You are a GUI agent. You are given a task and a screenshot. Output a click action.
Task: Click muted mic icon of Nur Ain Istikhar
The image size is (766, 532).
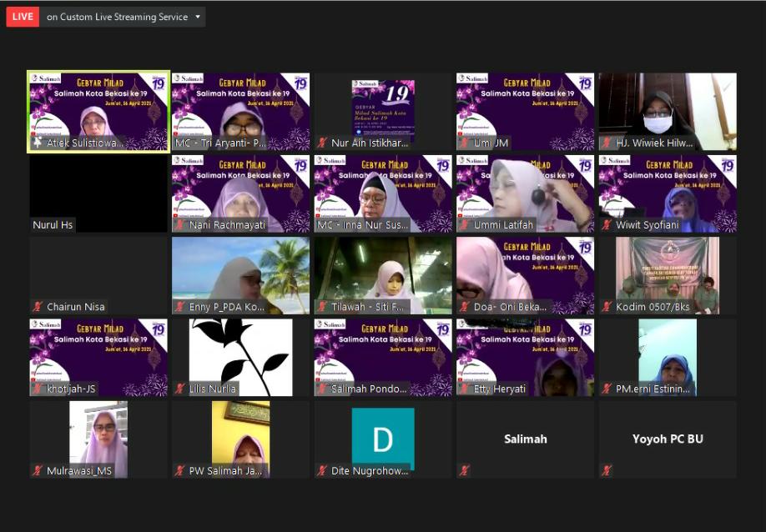pos(322,143)
